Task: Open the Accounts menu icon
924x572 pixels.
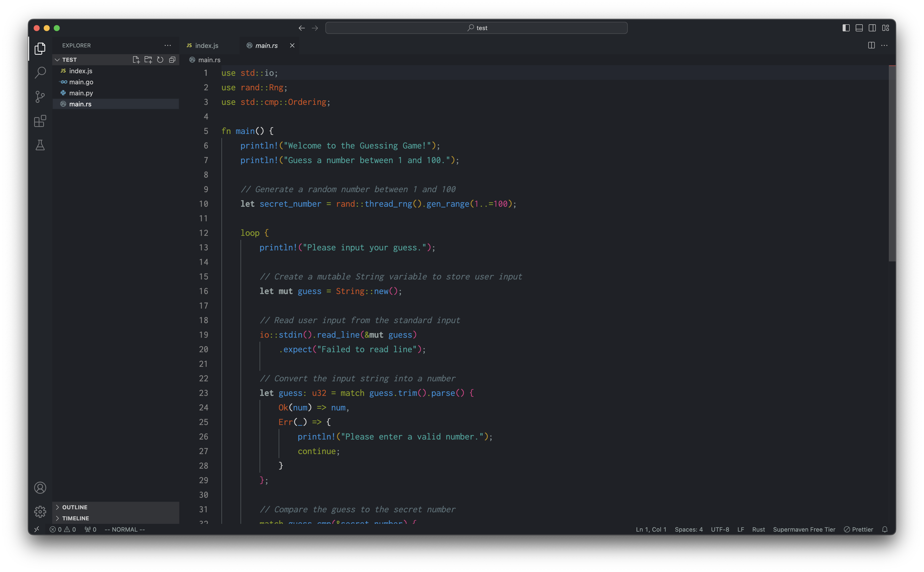Action: click(x=40, y=488)
